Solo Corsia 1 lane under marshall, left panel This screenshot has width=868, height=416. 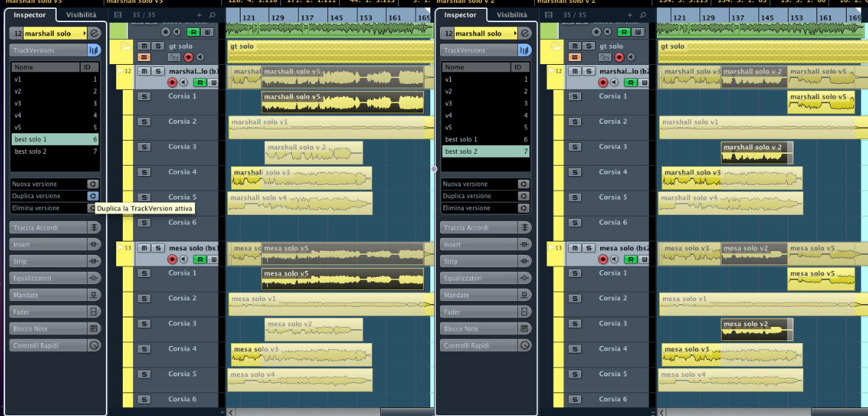[144, 96]
